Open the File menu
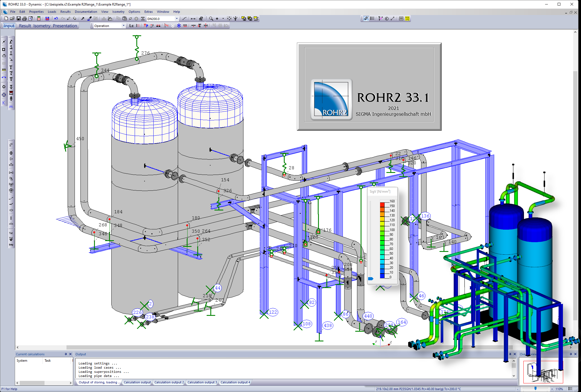 13,12
